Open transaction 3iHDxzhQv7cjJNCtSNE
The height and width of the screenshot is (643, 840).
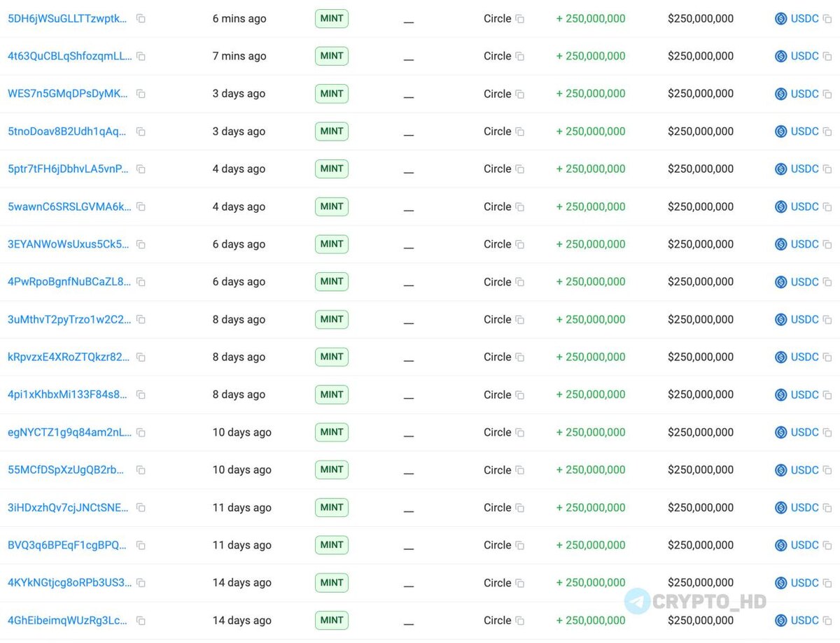69,507
